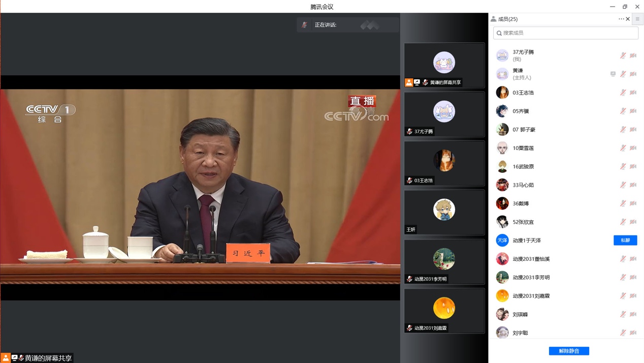Click camera-off icon for 33马心茹
The image size is (644, 363).
tap(633, 185)
